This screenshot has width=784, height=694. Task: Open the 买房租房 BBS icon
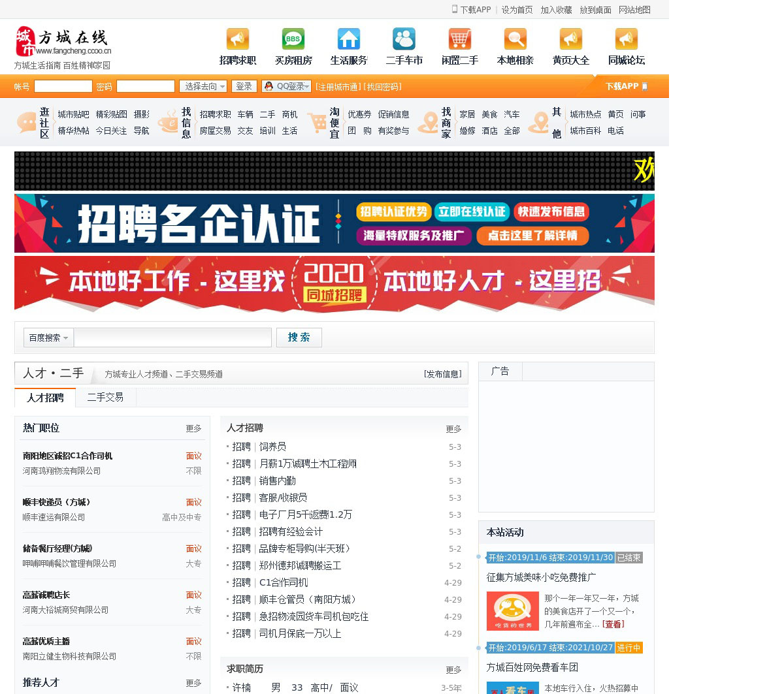[x=293, y=39]
